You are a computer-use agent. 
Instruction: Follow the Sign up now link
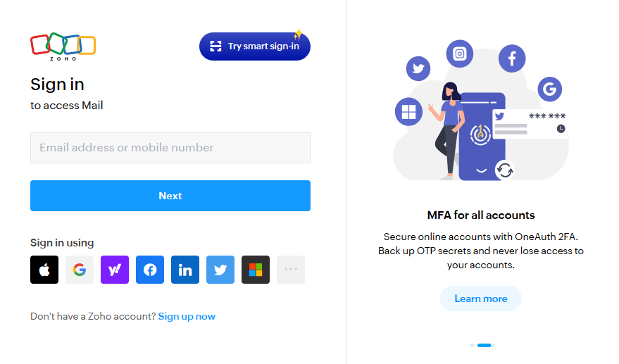pyautogui.click(x=187, y=317)
